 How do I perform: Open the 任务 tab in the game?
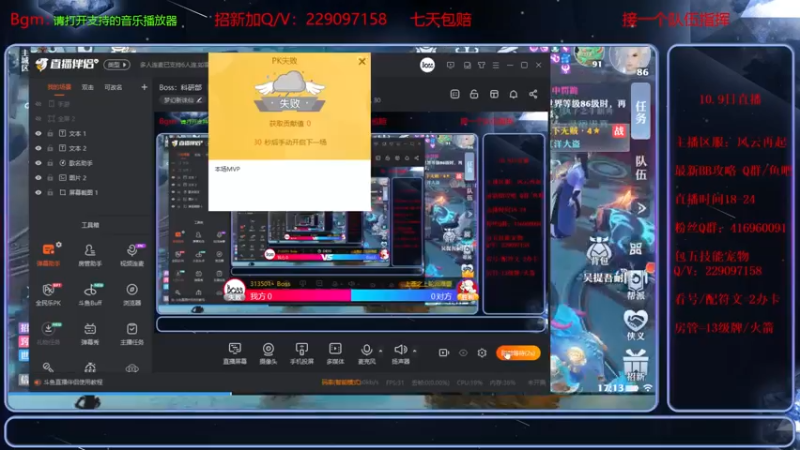click(641, 112)
